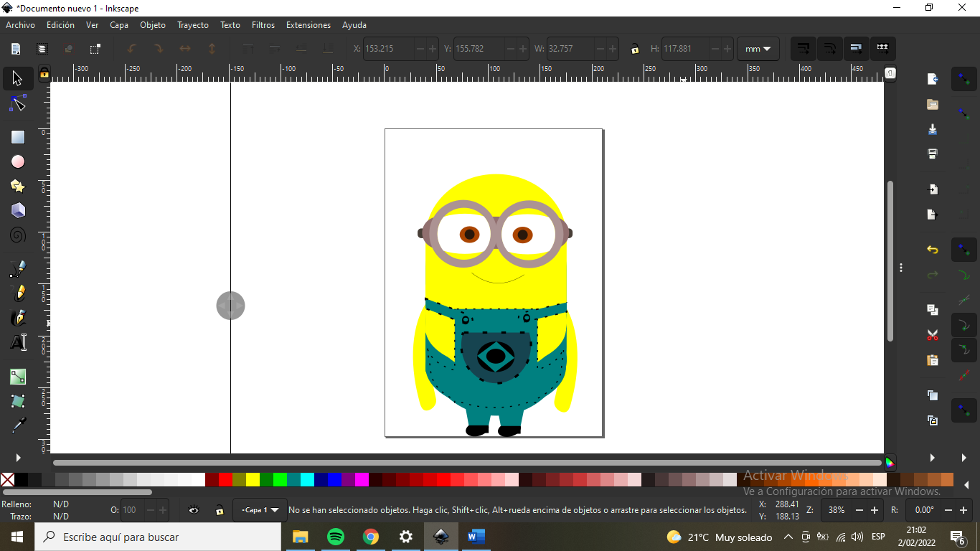Screen dimensions: 980x551
Task: Expand the toolbox overflow arrow
Action: pyautogui.click(x=18, y=458)
